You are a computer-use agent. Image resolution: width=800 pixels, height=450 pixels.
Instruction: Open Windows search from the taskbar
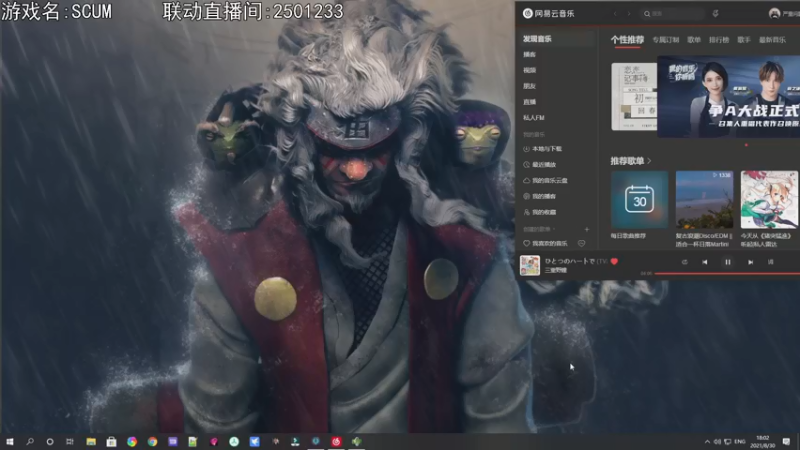click(x=30, y=441)
